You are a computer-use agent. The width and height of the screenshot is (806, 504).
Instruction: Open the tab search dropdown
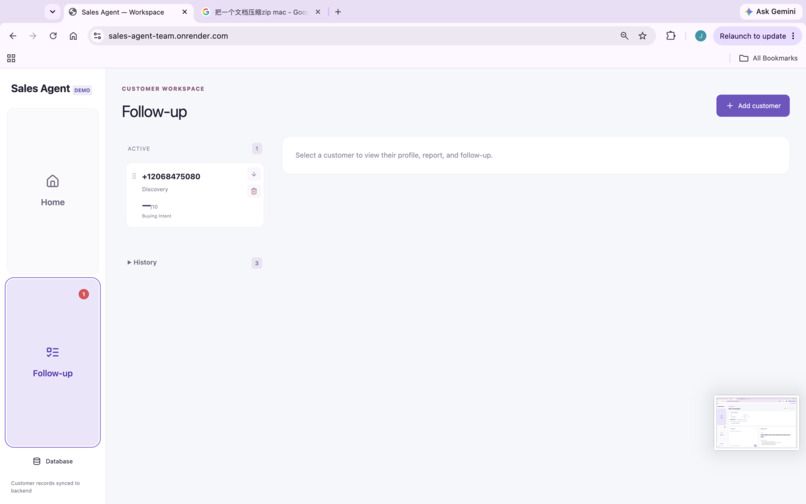52,12
